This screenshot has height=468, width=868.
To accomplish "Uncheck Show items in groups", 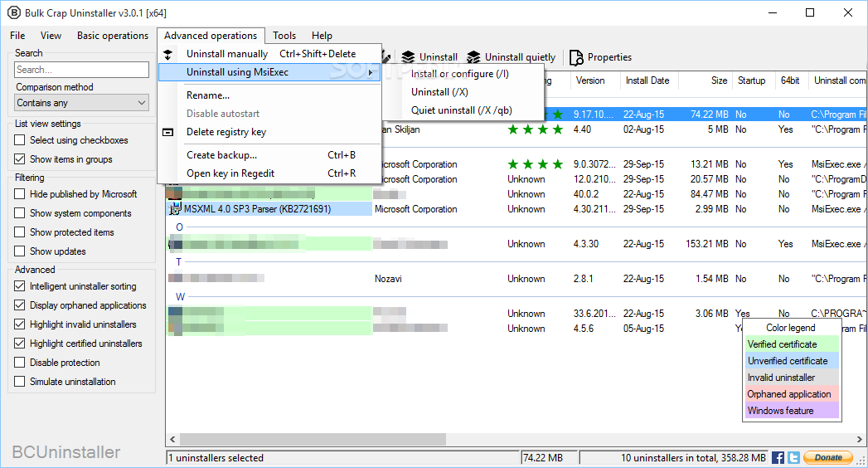I will coord(20,159).
